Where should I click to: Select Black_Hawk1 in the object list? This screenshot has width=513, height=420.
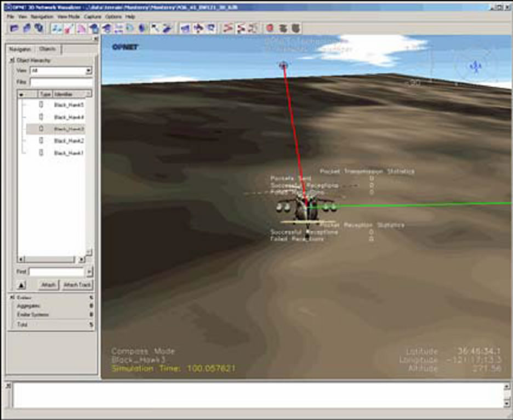click(x=69, y=154)
